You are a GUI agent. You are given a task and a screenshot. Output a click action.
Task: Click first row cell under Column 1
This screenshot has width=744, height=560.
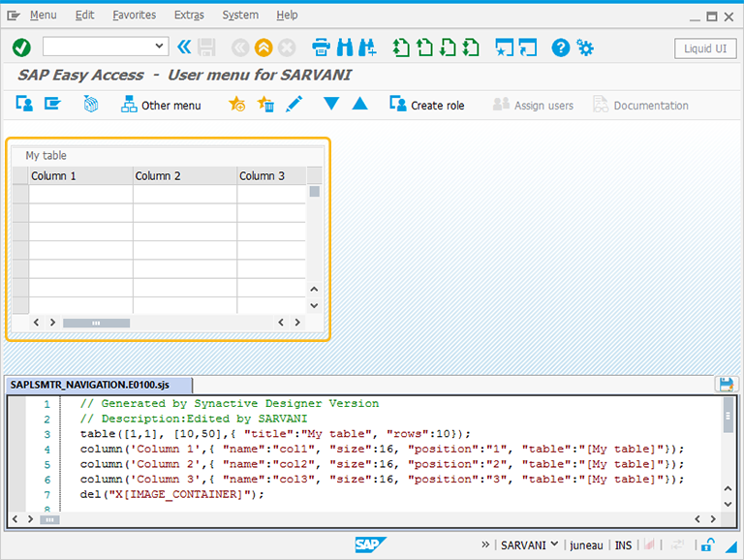click(80, 194)
